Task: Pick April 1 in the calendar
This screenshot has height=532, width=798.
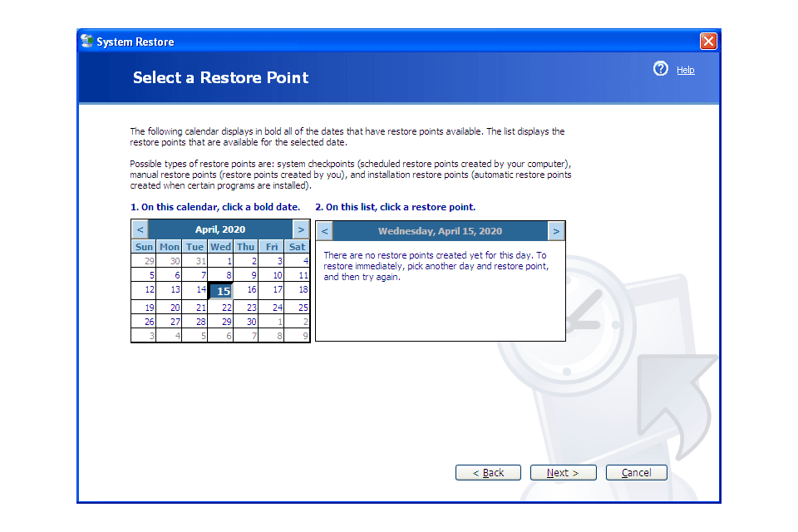Action: coord(221,261)
